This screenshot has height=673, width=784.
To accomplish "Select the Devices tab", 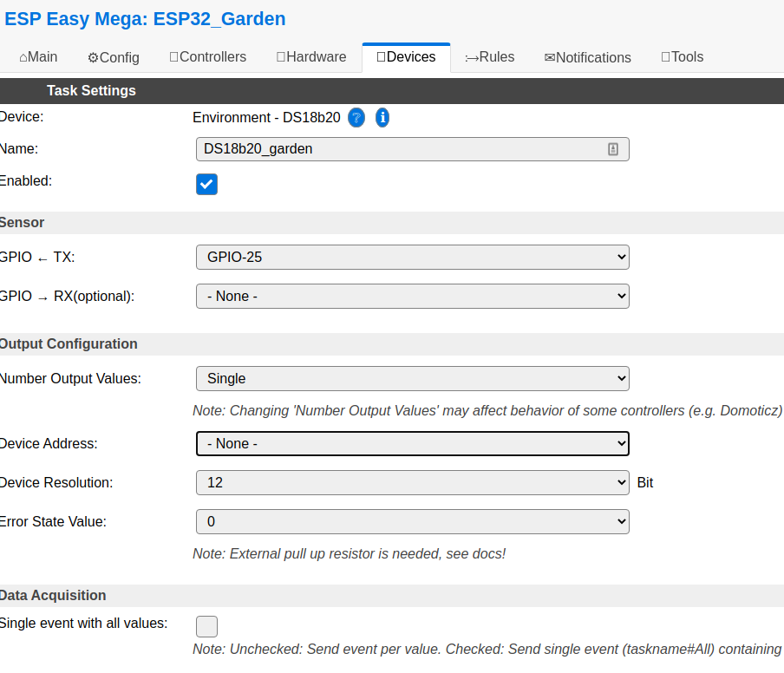I will point(406,56).
